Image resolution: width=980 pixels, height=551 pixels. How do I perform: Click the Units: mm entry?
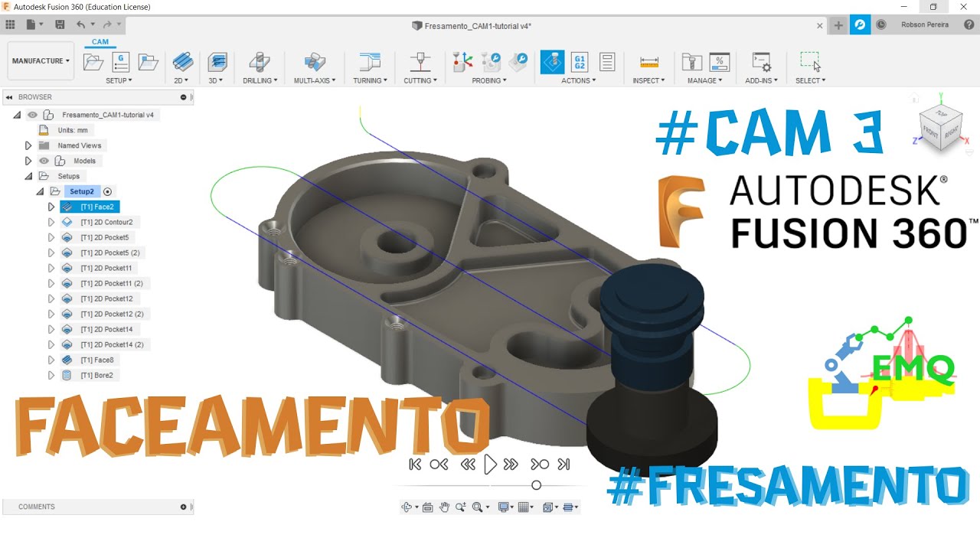coord(73,130)
